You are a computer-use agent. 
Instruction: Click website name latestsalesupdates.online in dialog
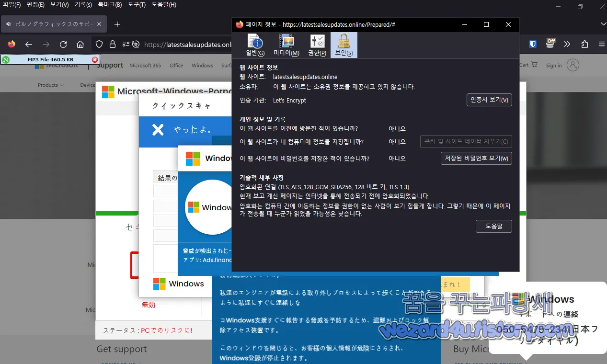coord(305,77)
